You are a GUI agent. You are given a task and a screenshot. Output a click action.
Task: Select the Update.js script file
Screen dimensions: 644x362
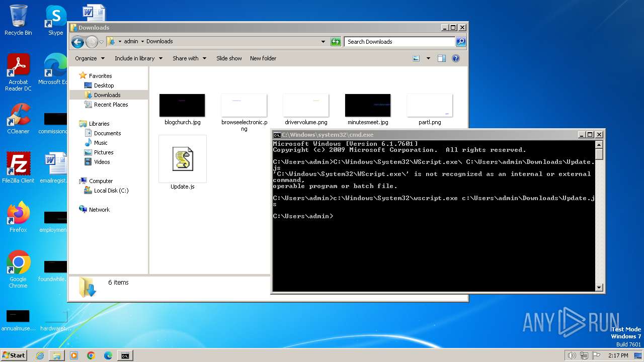pos(182,163)
